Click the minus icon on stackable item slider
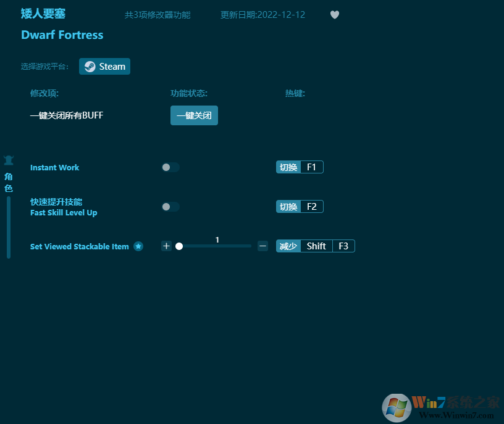The width and height of the screenshot is (504, 424). (x=262, y=246)
